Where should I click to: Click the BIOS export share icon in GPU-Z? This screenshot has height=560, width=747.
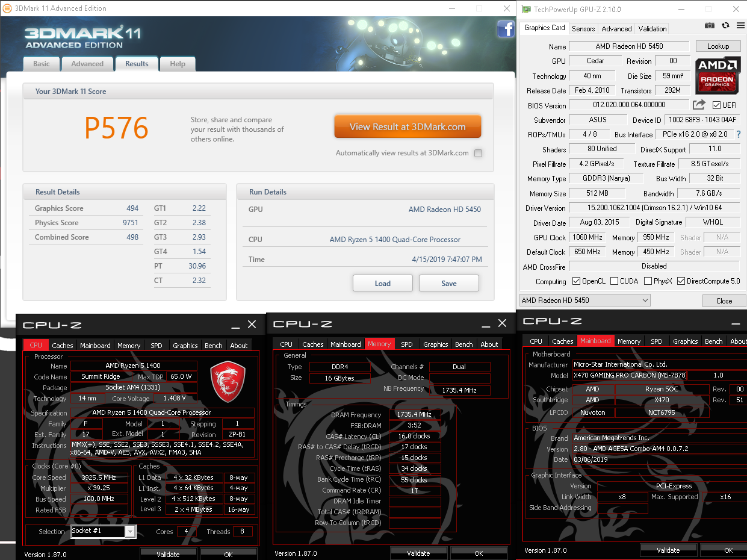tap(699, 105)
